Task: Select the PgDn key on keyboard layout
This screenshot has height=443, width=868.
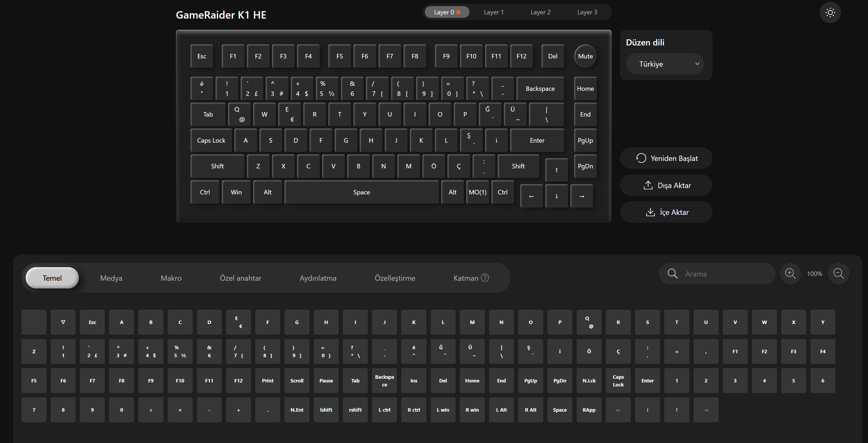Action: click(x=585, y=166)
